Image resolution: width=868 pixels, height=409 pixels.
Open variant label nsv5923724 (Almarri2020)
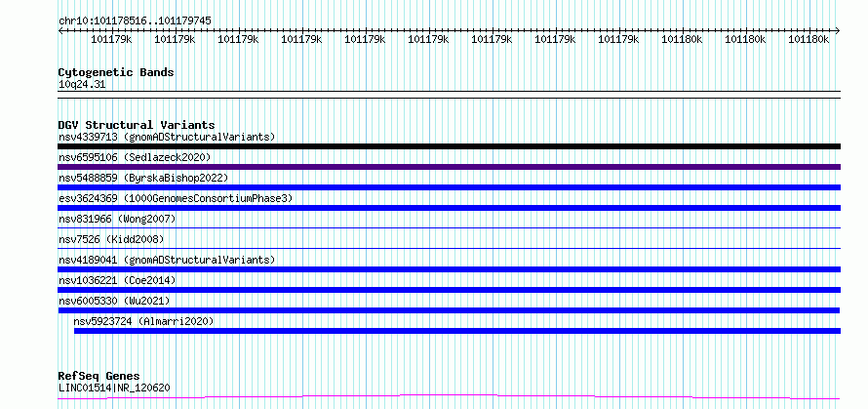click(x=143, y=321)
